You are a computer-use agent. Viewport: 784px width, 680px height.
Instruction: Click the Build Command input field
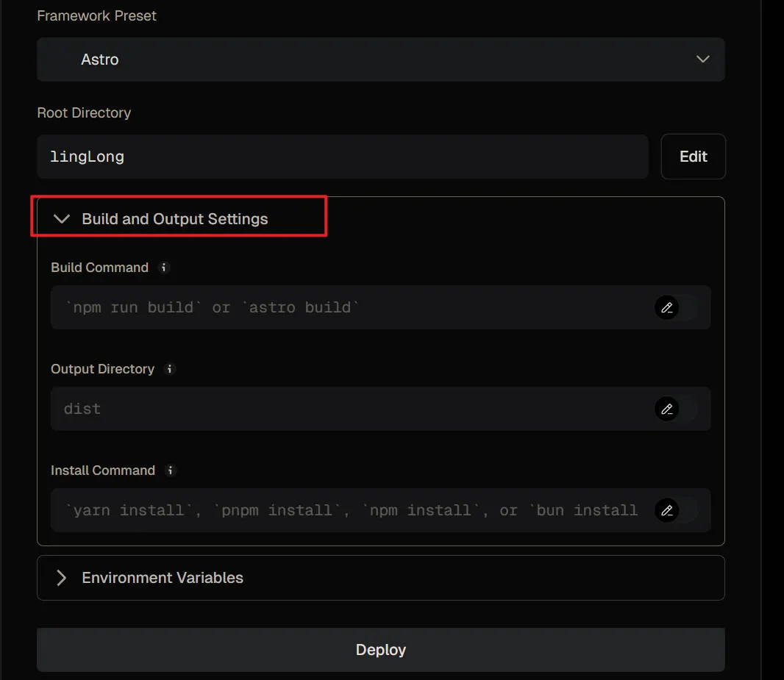tap(346, 307)
